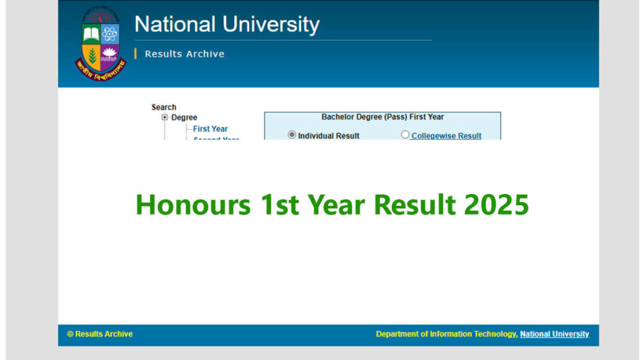Select the Collegewise Result radio button

[405, 135]
